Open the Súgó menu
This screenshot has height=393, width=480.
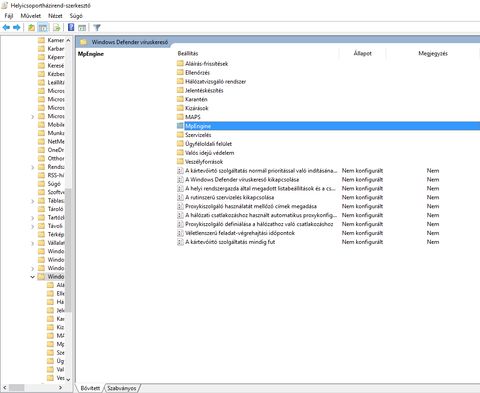click(x=76, y=16)
